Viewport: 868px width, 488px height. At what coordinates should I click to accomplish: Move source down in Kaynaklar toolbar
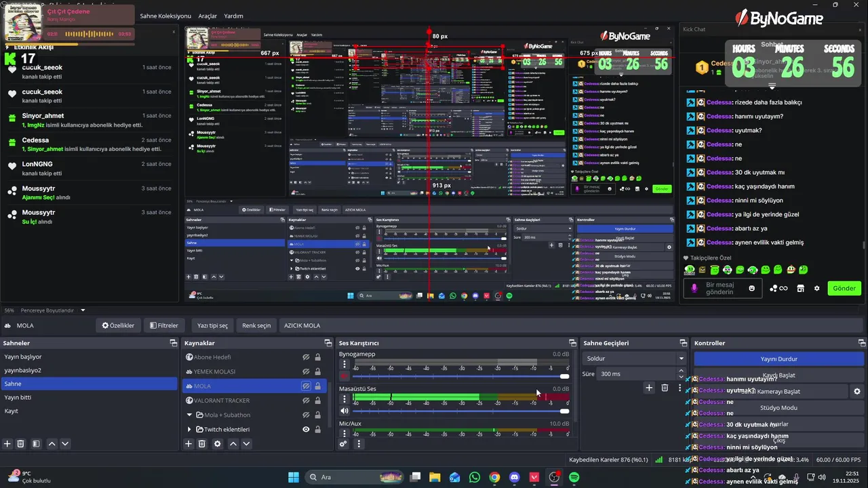click(x=246, y=443)
